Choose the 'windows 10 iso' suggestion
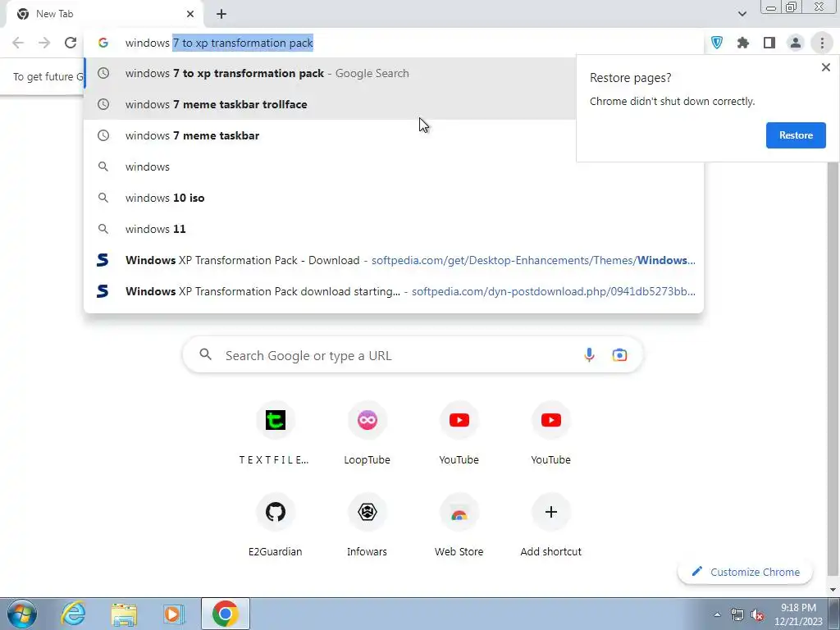Image resolution: width=840 pixels, height=630 pixels. point(394,198)
